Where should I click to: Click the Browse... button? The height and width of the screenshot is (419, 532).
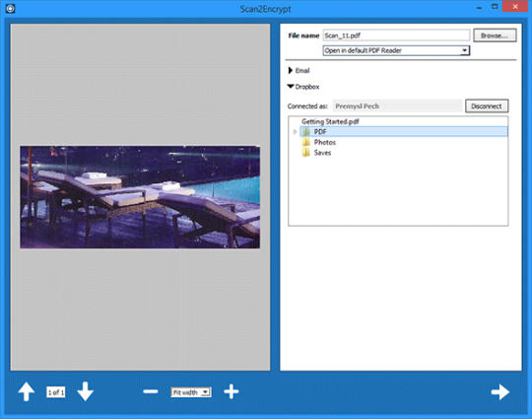[495, 35]
